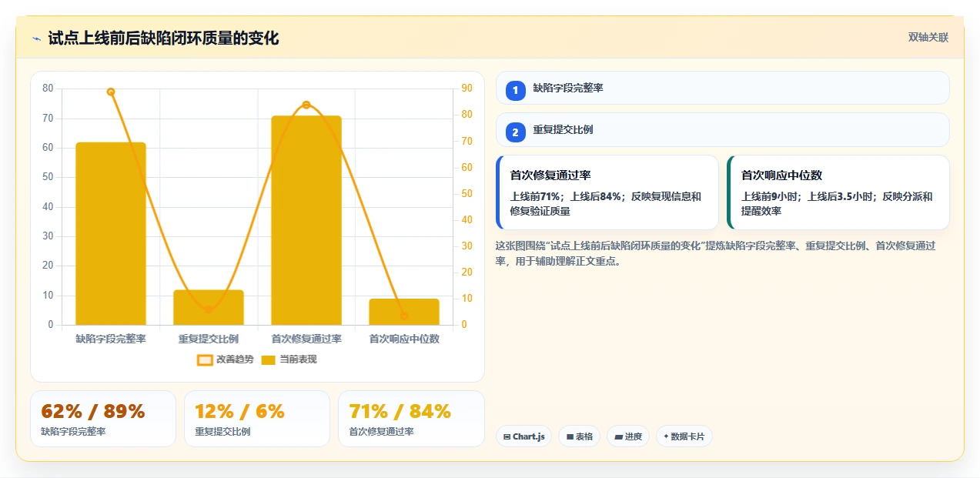
Task: Click the right axis value 90
Action: (467, 89)
